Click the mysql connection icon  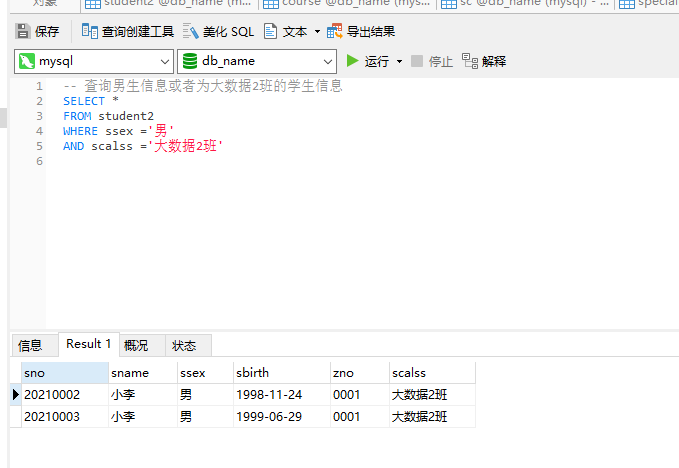[x=27, y=61]
